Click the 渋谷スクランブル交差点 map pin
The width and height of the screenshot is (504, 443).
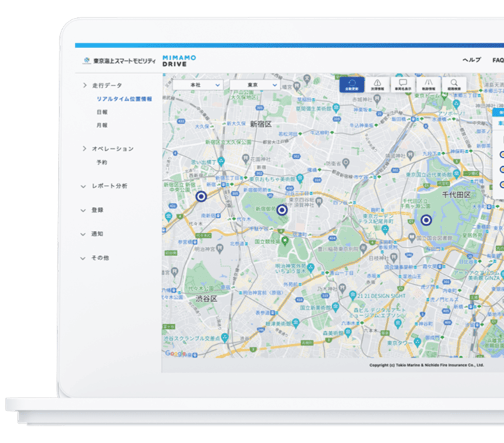[225, 338]
